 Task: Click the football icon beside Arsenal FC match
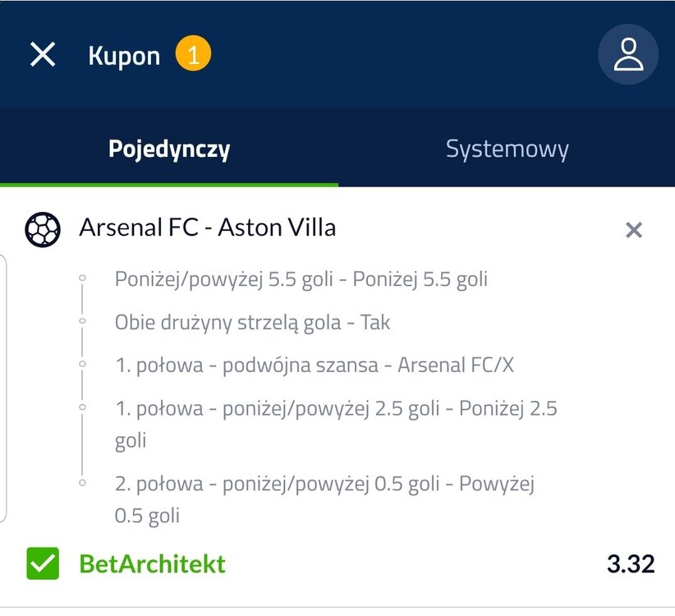pyautogui.click(x=41, y=229)
